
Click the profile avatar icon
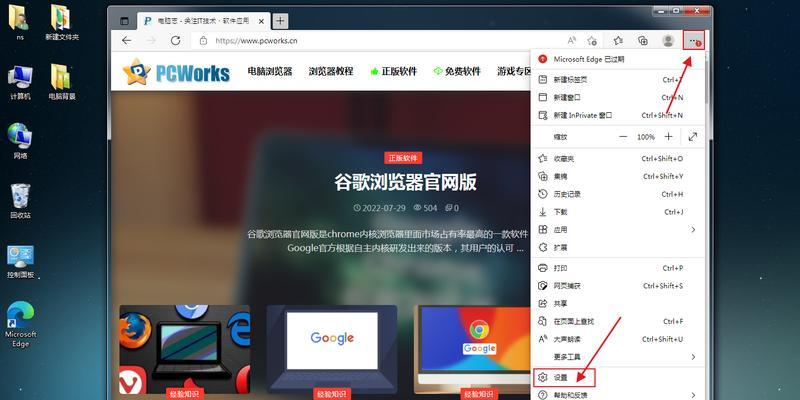[x=668, y=40]
